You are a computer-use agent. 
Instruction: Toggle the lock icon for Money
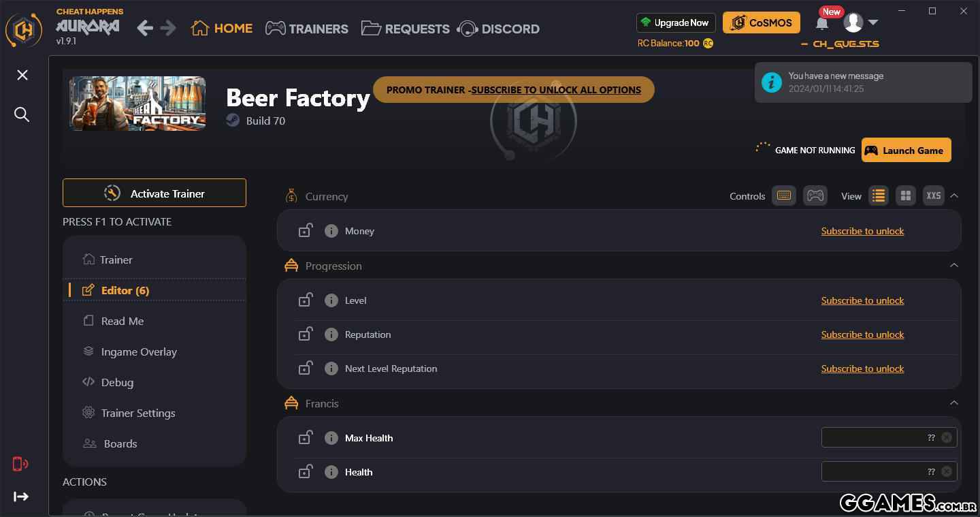(305, 230)
